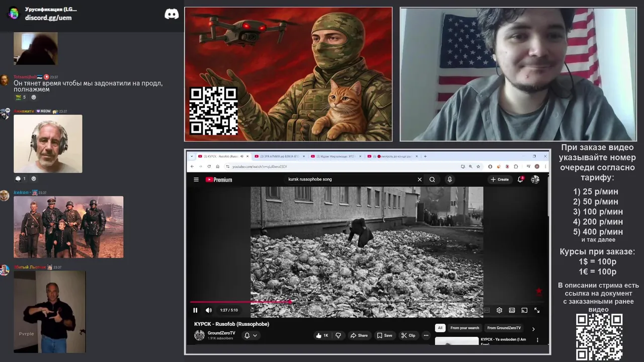Click the QR code below tariff text

point(599,337)
